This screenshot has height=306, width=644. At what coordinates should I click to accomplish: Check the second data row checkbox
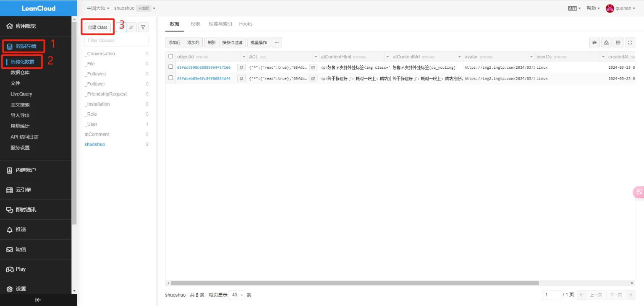[171, 78]
